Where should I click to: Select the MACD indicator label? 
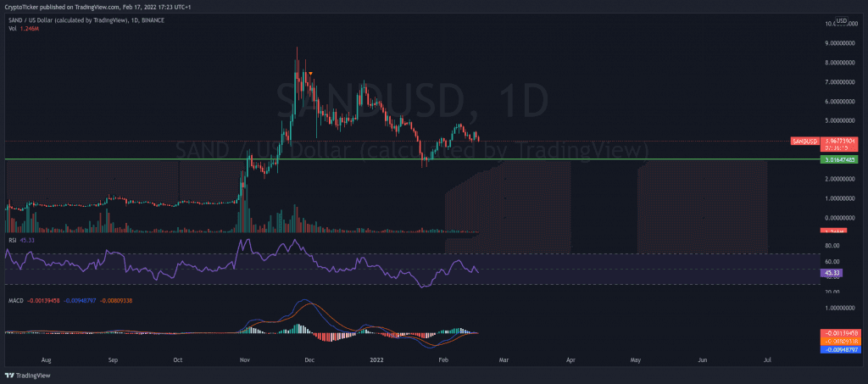pos(14,300)
